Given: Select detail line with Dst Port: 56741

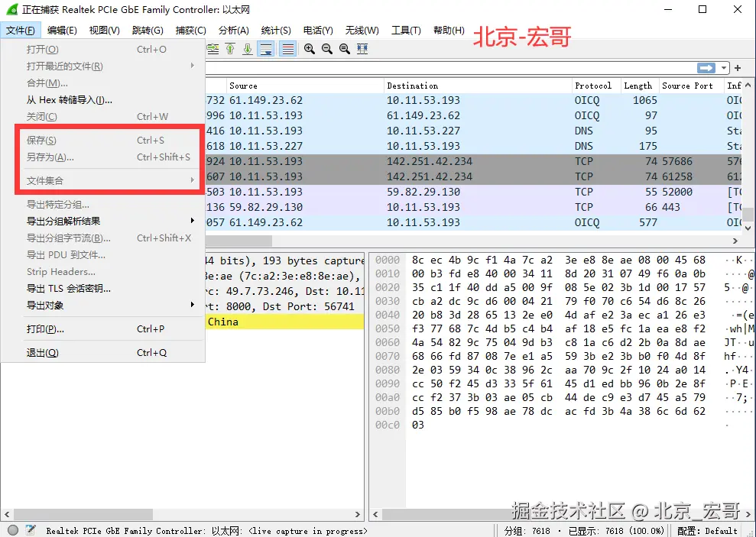Looking at the screenshot, I should [284, 306].
